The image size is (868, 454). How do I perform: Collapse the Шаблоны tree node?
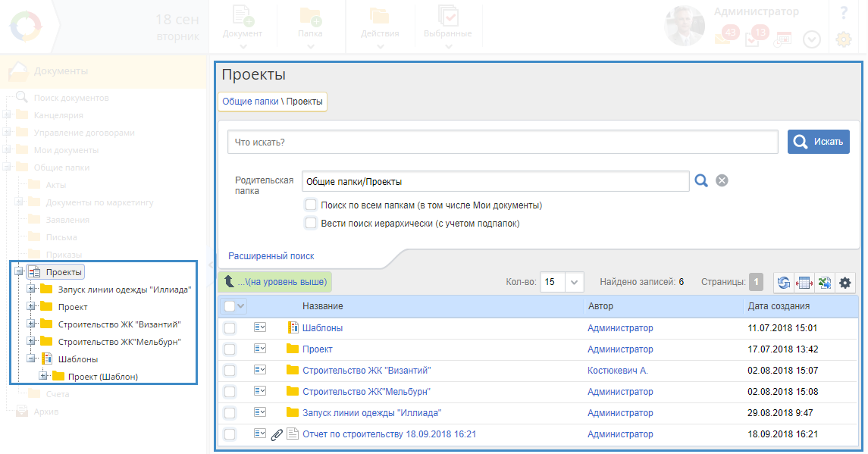click(31, 359)
